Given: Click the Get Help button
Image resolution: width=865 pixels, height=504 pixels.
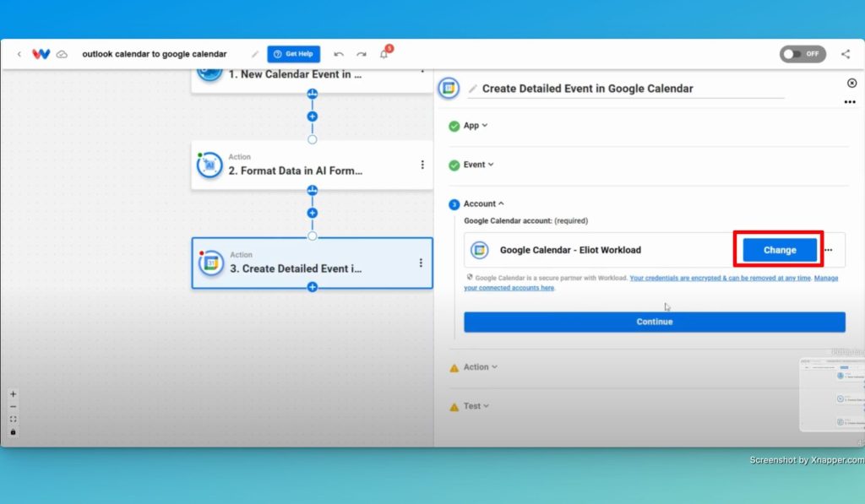Looking at the screenshot, I should pos(293,54).
